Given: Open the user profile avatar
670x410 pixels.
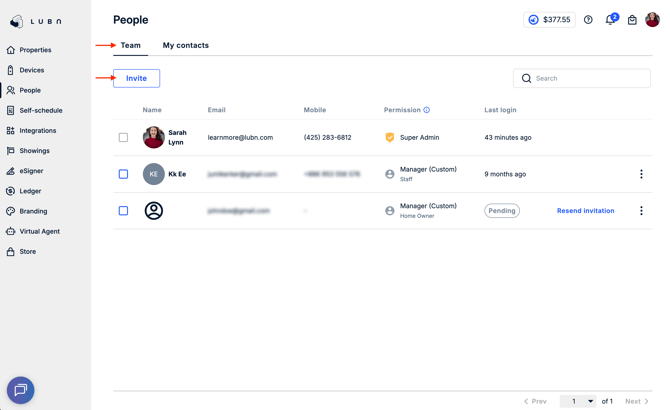Looking at the screenshot, I should click(652, 20).
